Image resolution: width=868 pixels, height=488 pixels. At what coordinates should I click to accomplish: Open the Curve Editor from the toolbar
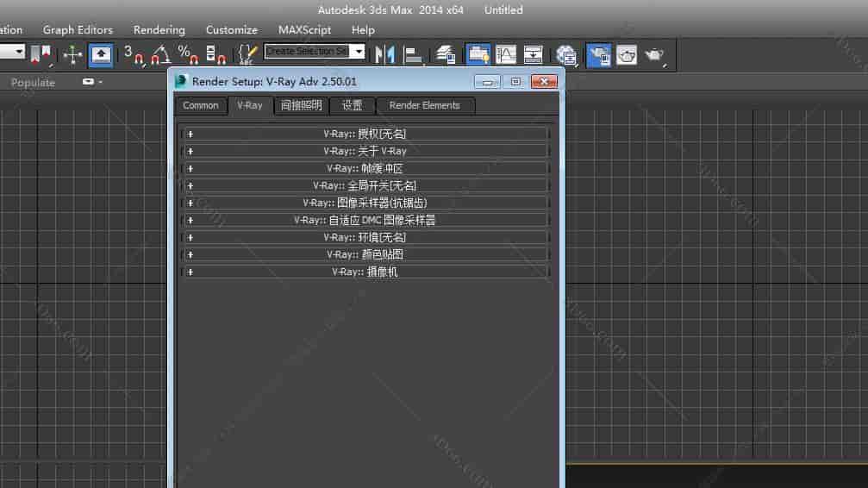[x=506, y=55]
